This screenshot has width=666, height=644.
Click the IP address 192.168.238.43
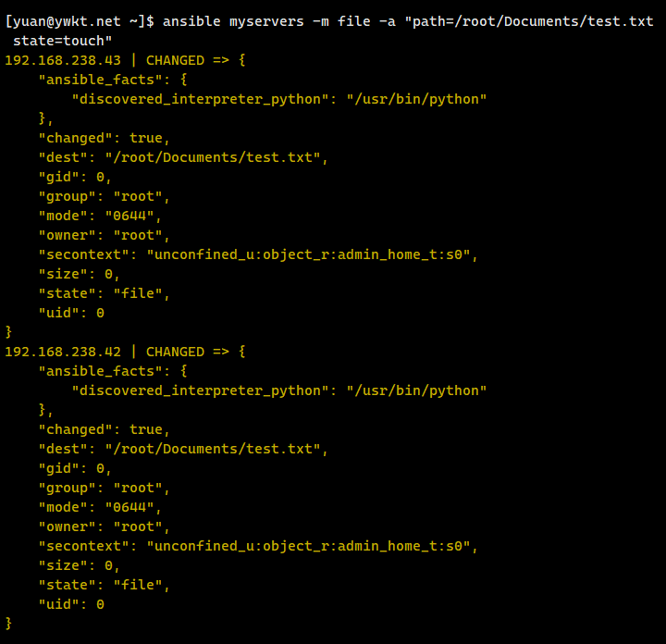tap(63, 60)
